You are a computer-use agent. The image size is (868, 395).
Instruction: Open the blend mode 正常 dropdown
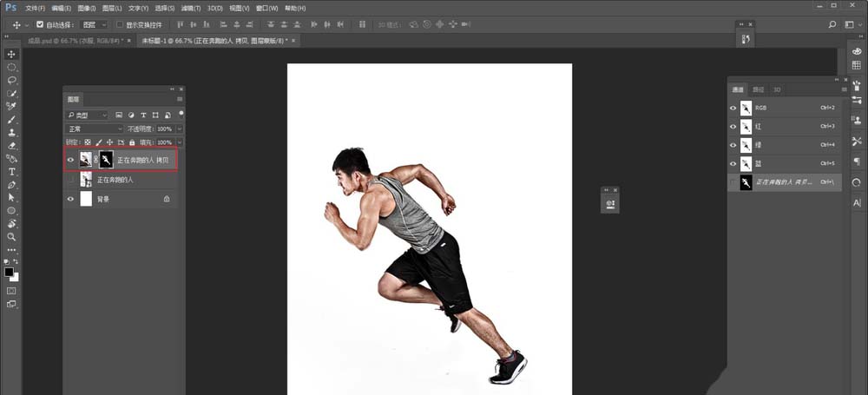[94, 128]
